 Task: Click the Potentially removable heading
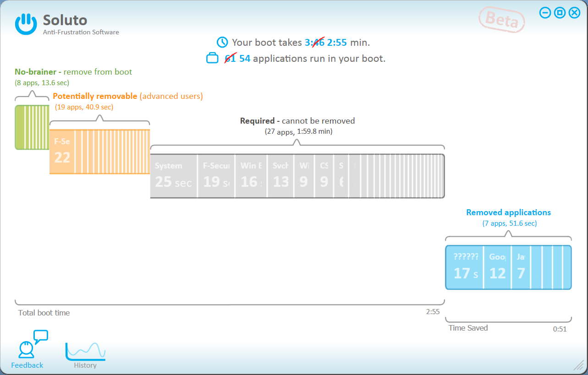128,96
